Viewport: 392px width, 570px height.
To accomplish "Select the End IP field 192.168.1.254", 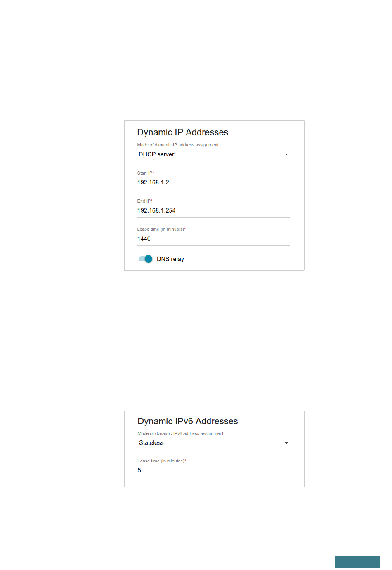I will point(214,210).
